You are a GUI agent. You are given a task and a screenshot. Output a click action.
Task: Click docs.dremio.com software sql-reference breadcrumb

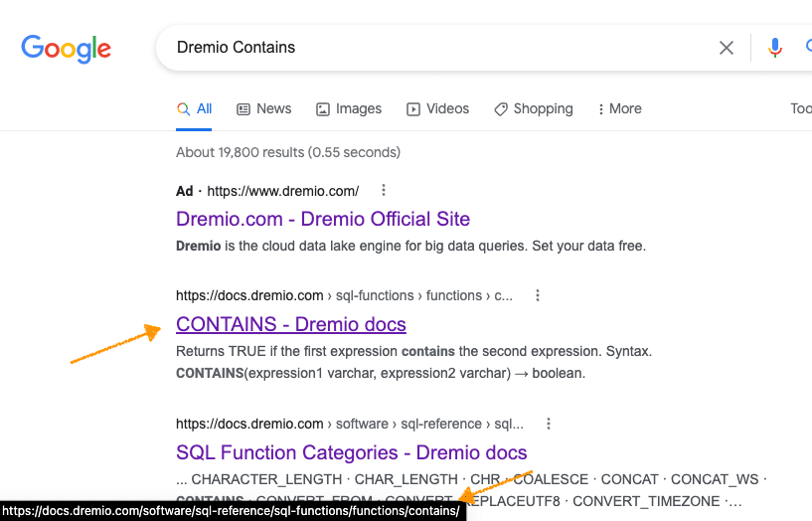[x=350, y=425]
